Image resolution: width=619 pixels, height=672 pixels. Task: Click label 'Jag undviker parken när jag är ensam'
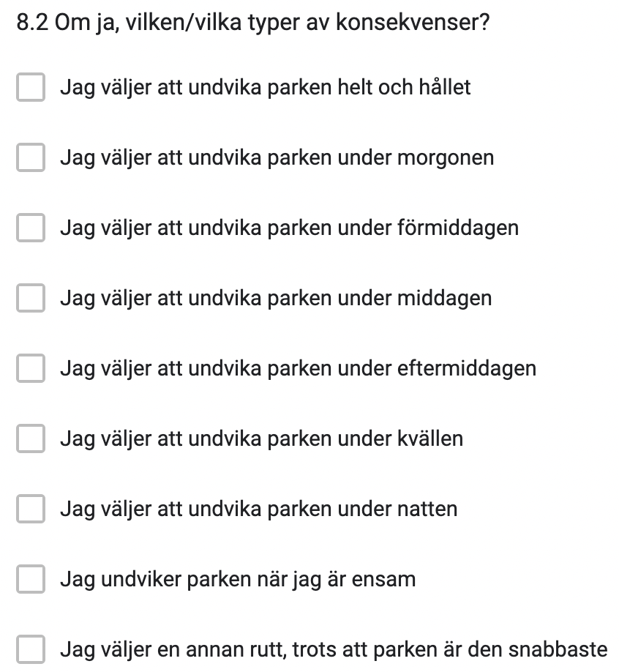[x=238, y=580]
